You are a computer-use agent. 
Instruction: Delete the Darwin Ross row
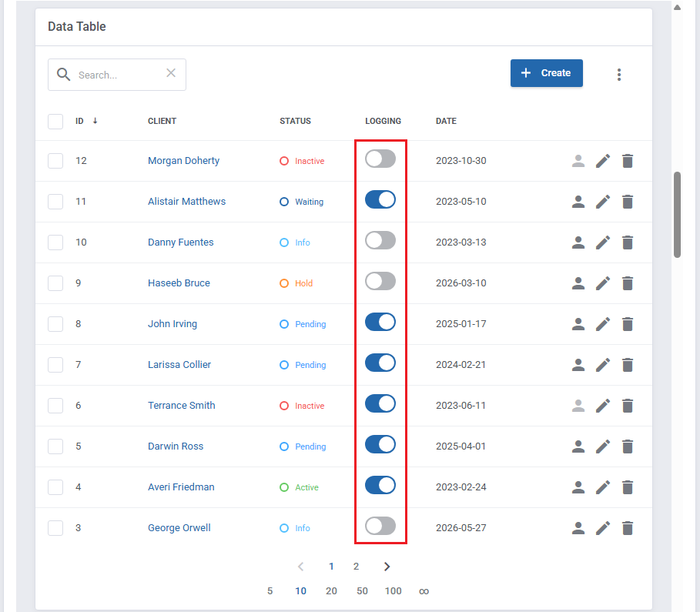[628, 446]
